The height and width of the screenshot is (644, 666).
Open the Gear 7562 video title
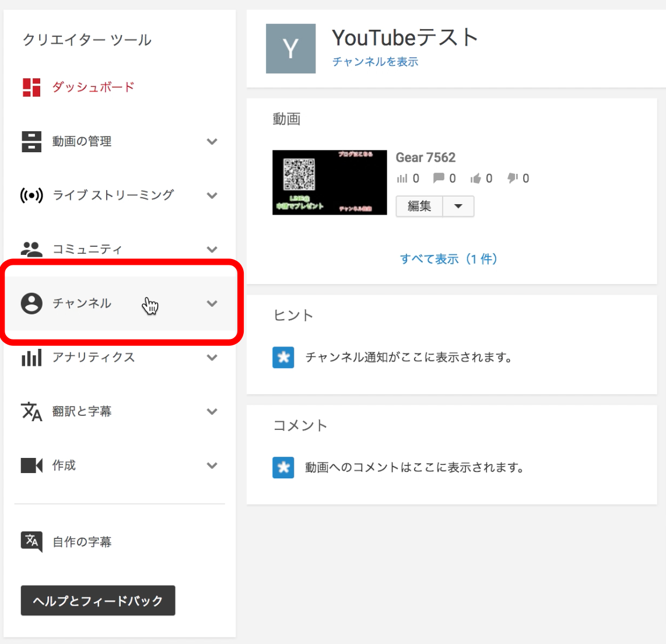(x=426, y=157)
